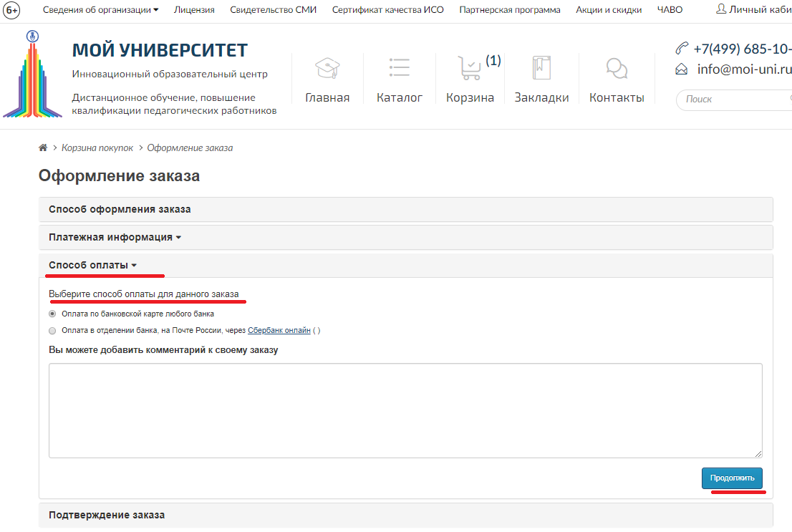Click the graduation cap Главная icon
The image size is (792, 532).
(x=327, y=69)
